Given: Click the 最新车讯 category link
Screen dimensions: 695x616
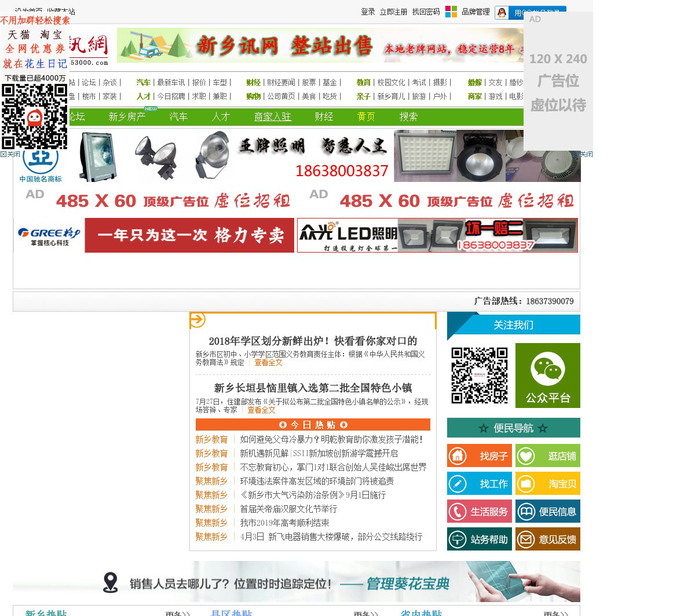Looking at the screenshot, I should point(171,82).
